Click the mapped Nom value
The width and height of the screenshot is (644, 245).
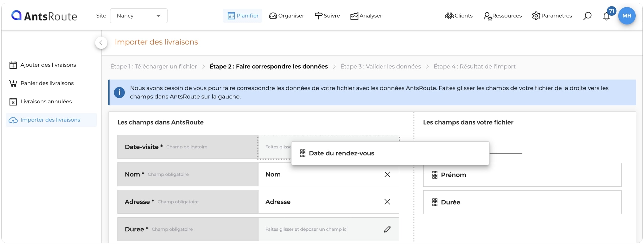[x=273, y=175]
